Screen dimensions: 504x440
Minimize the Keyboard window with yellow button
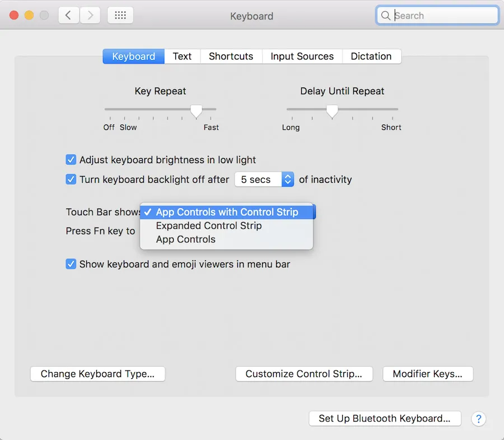tap(29, 15)
